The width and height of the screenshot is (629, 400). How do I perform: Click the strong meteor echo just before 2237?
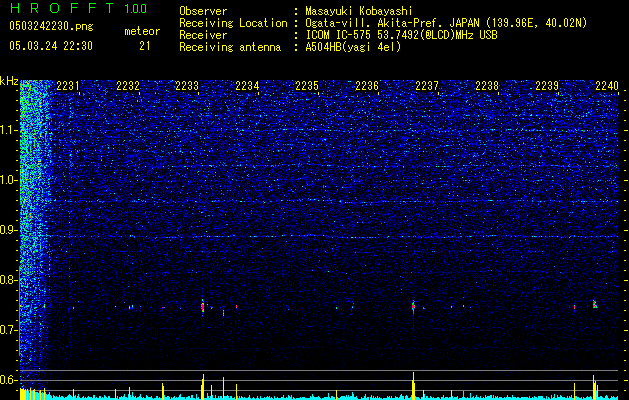413,307
